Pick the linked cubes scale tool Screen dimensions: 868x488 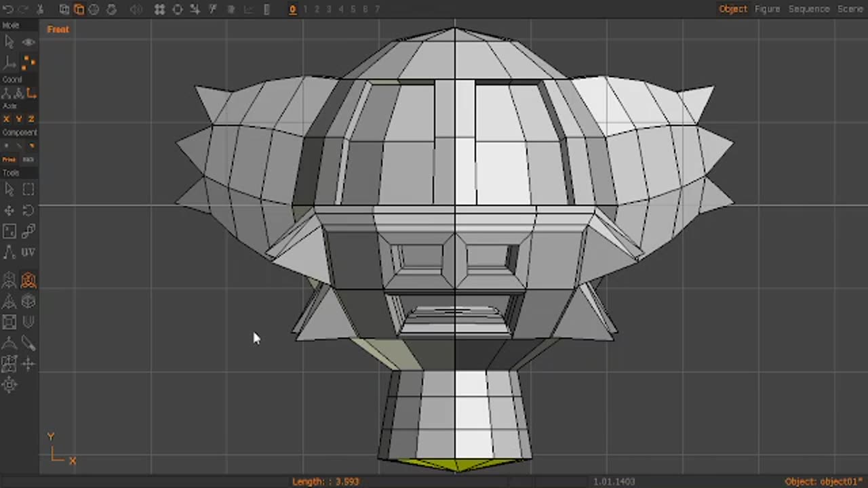coord(28,232)
